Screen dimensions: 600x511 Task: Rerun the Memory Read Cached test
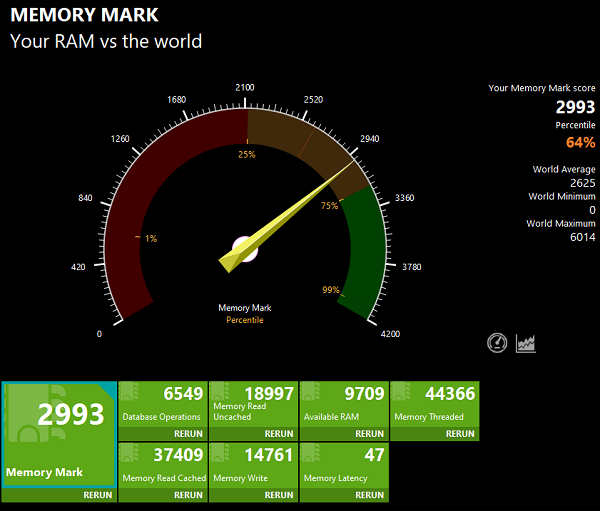coord(188,495)
